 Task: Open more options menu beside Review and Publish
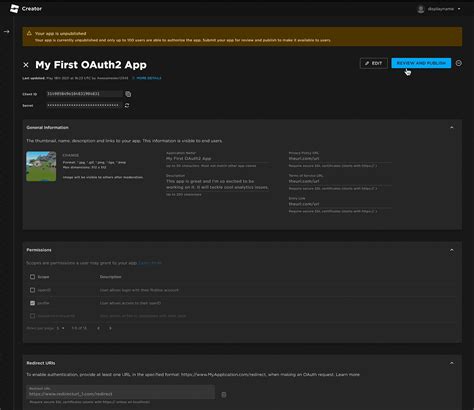point(459,63)
